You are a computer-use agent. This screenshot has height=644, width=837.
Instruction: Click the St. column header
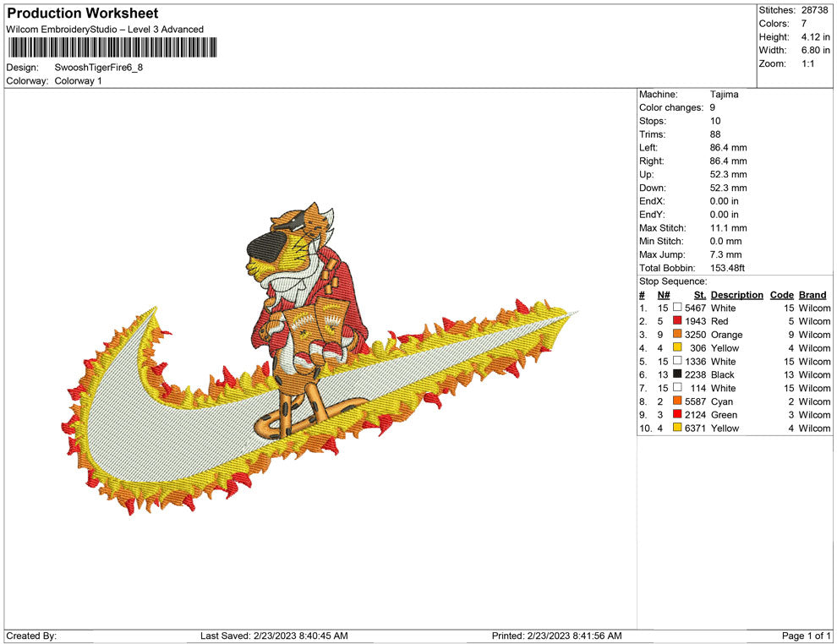698,294
